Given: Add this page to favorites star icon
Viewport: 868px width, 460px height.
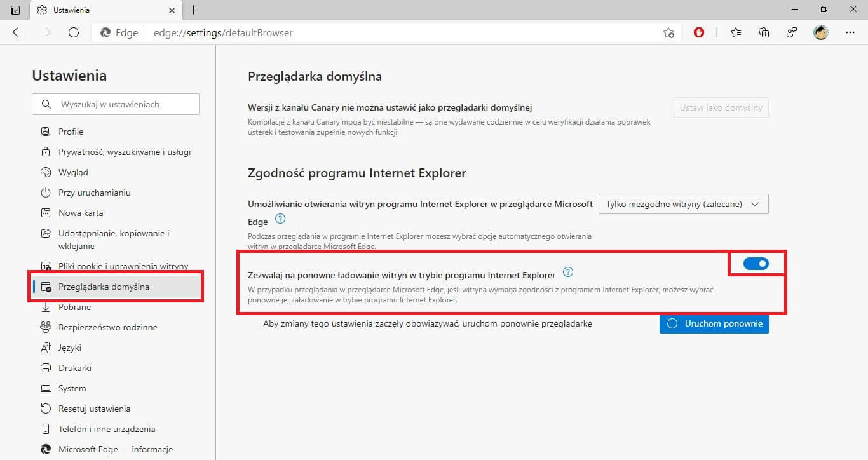Looking at the screenshot, I should pyautogui.click(x=668, y=32).
